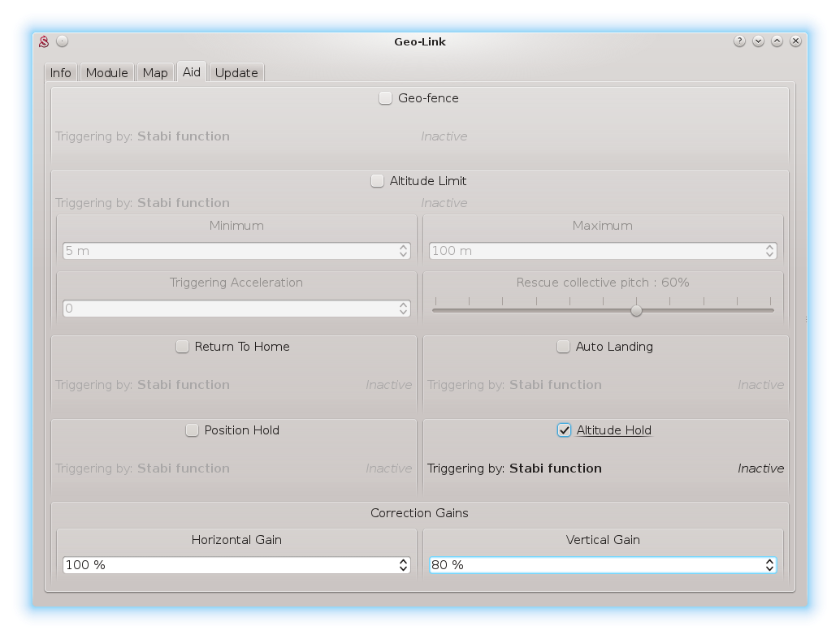Screen dimensions: 840x639
Task: Click the Horizontal Gain spinner arrows
Action: tap(404, 565)
